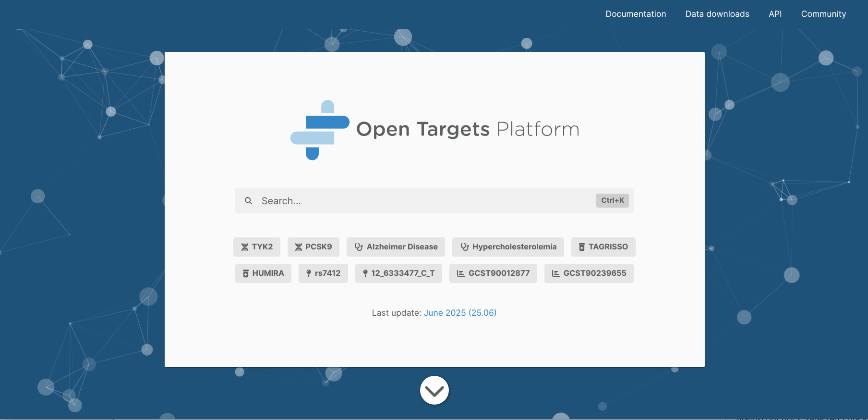Choose the 12_6333477_C_T variant example
Viewport: 868px width, 420px height.
click(x=398, y=273)
